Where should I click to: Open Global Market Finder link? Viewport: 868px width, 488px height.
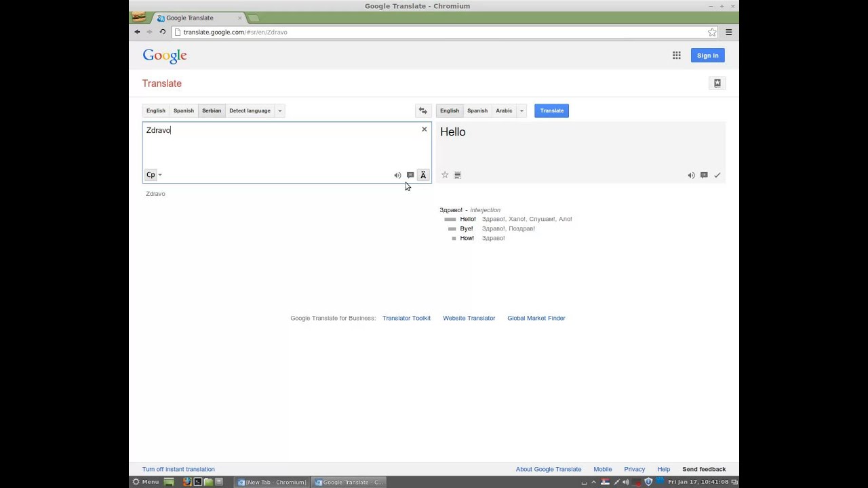536,318
